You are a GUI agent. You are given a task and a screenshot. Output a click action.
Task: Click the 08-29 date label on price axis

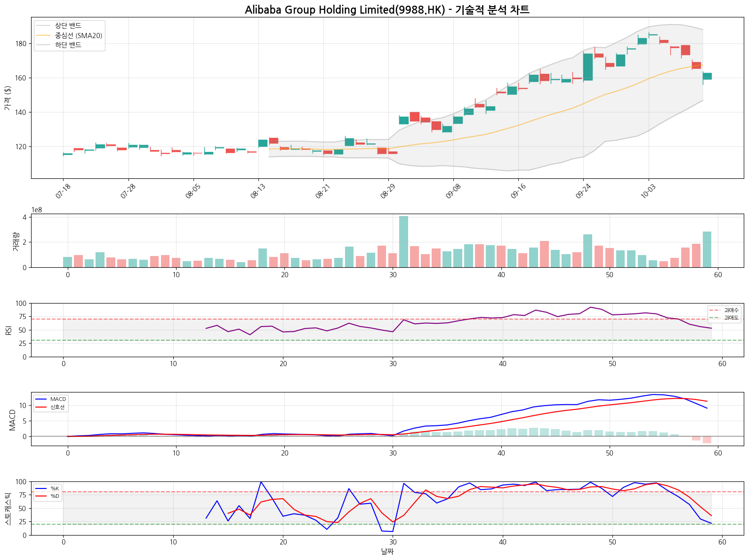point(387,192)
